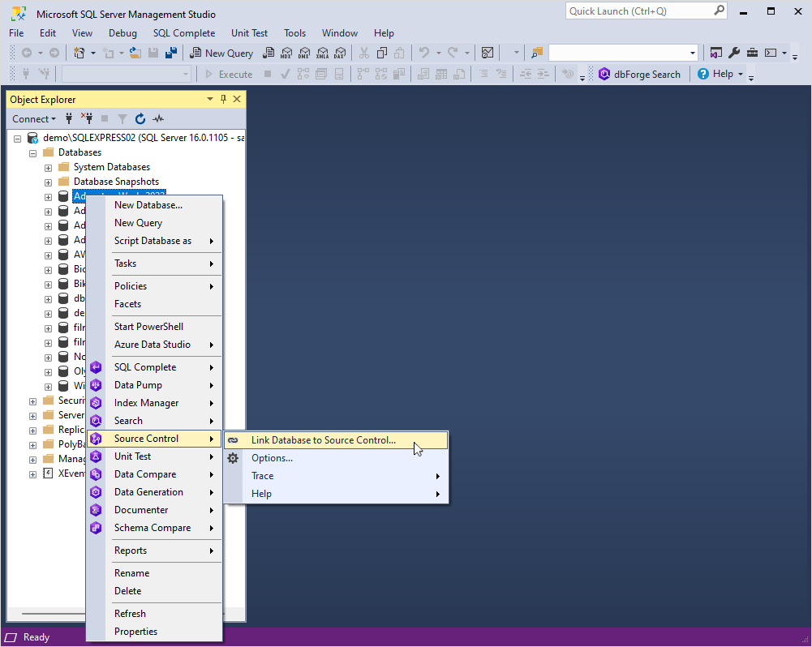
Task: Open the Tools menu
Action: coord(294,33)
